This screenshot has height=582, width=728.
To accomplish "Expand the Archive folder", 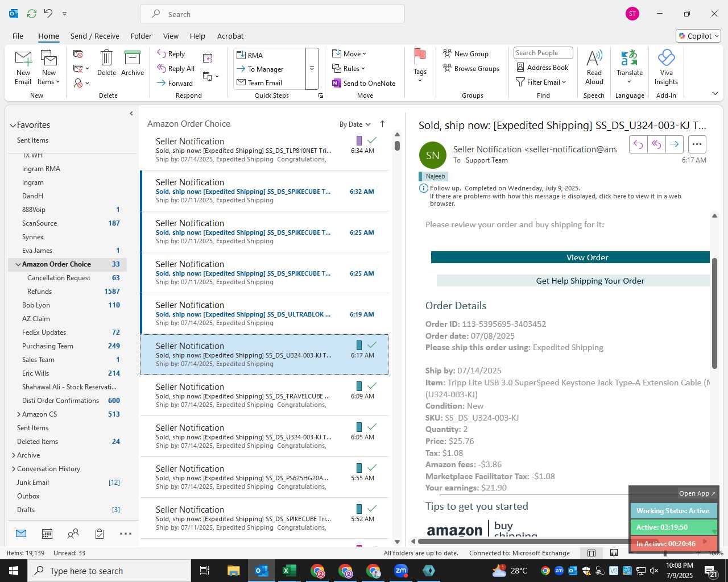I will coord(13,455).
